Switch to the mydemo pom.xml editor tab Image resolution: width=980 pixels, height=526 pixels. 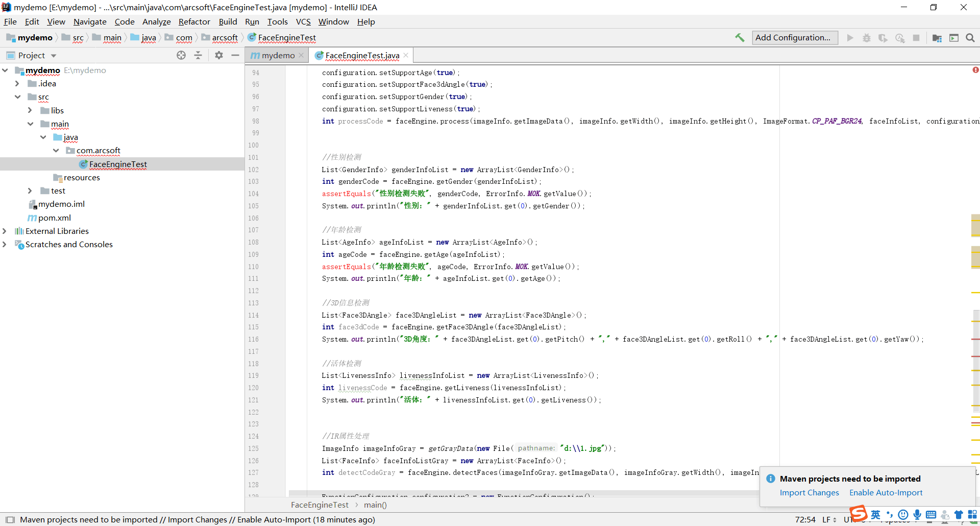tap(277, 55)
